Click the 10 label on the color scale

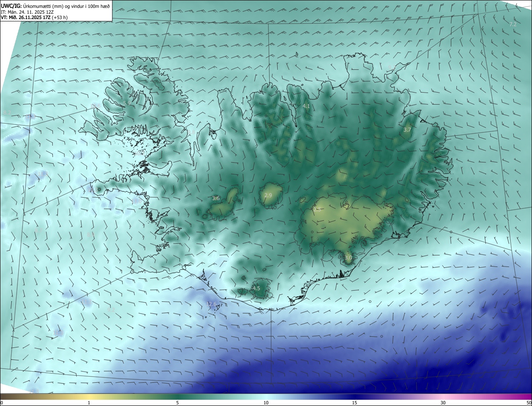(266, 403)
